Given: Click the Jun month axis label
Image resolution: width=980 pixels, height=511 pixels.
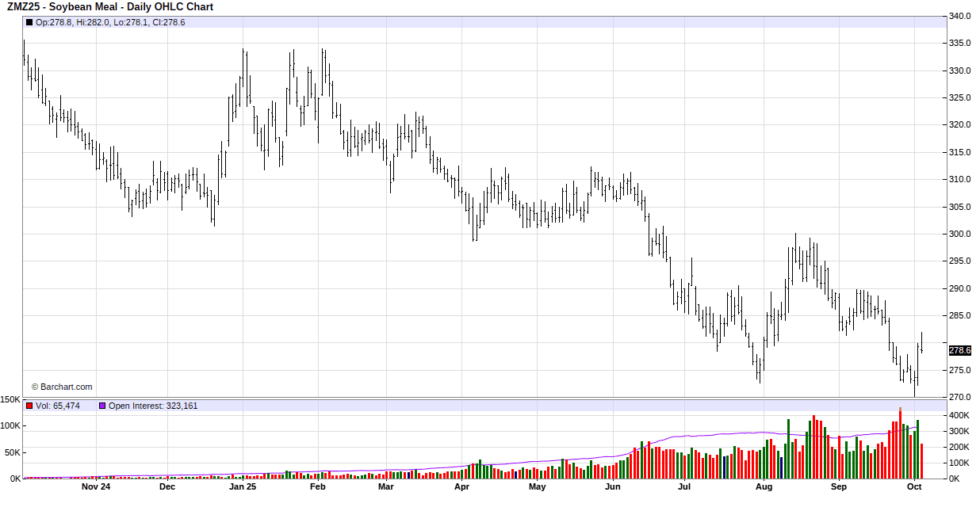Looking at the screenshot, I should click(x=612, y=487).
